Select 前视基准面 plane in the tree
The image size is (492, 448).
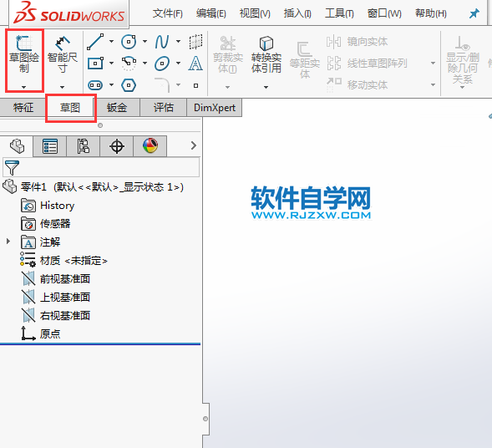(56, 279)
